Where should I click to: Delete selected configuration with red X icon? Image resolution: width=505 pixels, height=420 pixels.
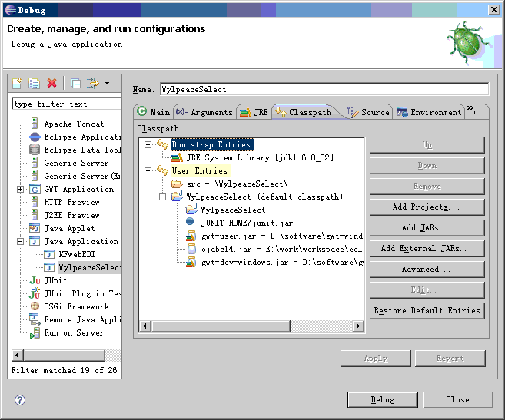click(x=51, y=84)
